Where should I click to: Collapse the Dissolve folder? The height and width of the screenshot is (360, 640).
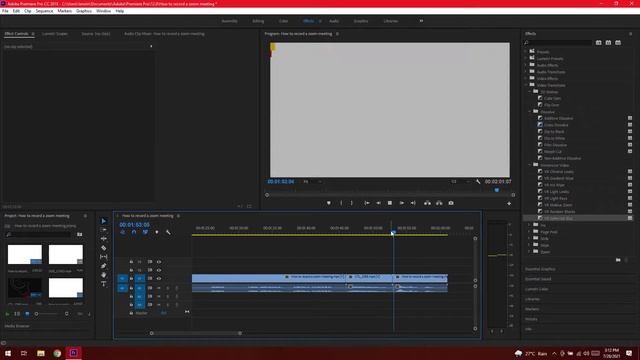click(530, 111)
